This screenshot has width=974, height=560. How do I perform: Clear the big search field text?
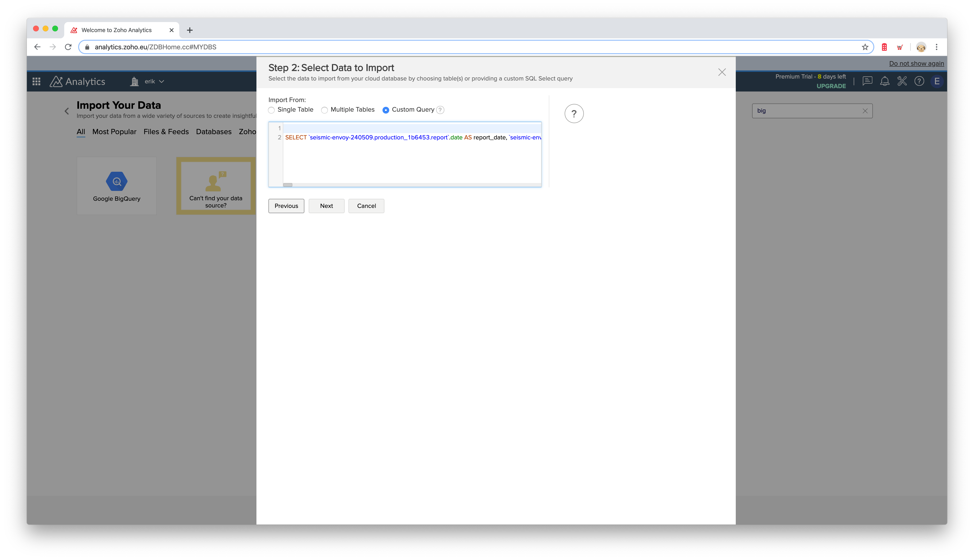click(x=865, y=111)
